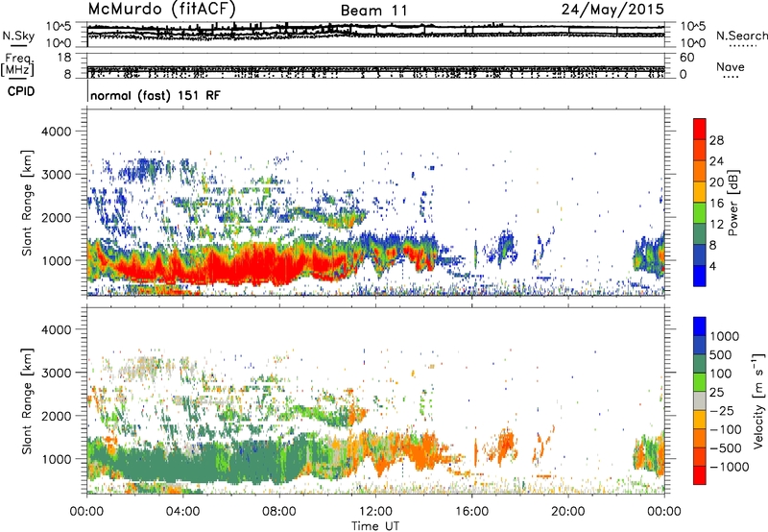Click the 24/May/2015 date label
Image resolution: width=768 pixels, height=532 pixels.
pyautogui.click(x=612, y=9)
